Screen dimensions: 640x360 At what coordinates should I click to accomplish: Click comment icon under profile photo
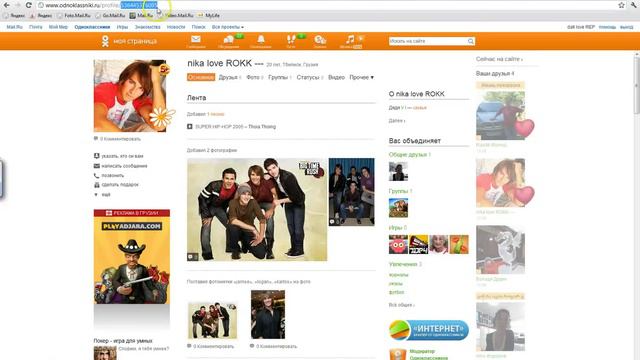pos(96,139)
